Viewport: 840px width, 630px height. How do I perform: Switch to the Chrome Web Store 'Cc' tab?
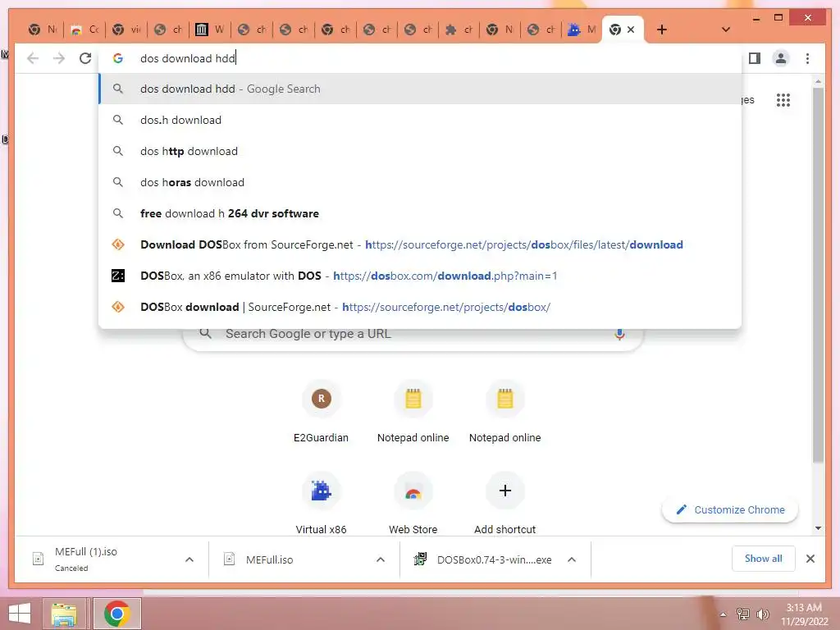click(x=84, y=30)
